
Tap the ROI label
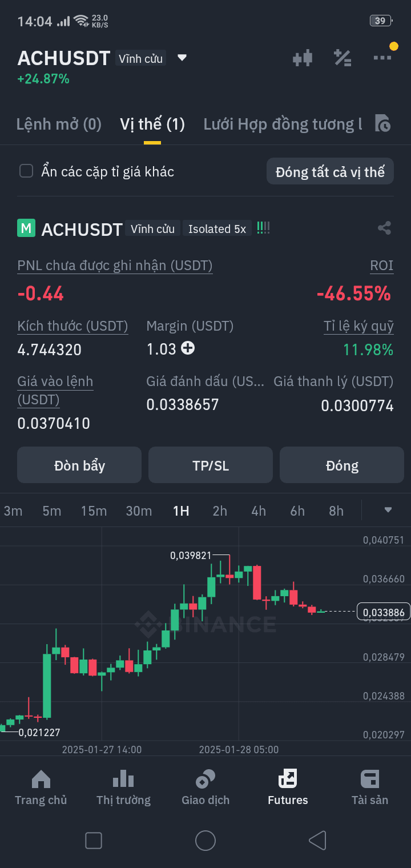(382, 265)
